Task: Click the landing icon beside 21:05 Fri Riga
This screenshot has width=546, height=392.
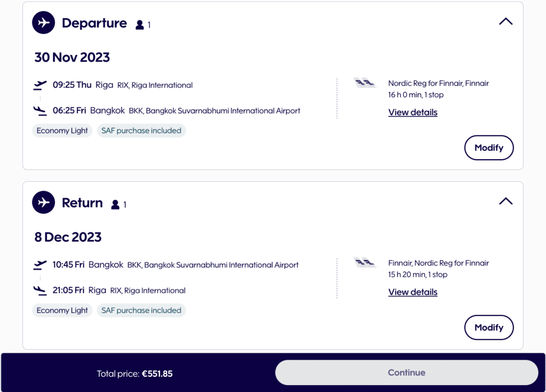Action: 40,290
